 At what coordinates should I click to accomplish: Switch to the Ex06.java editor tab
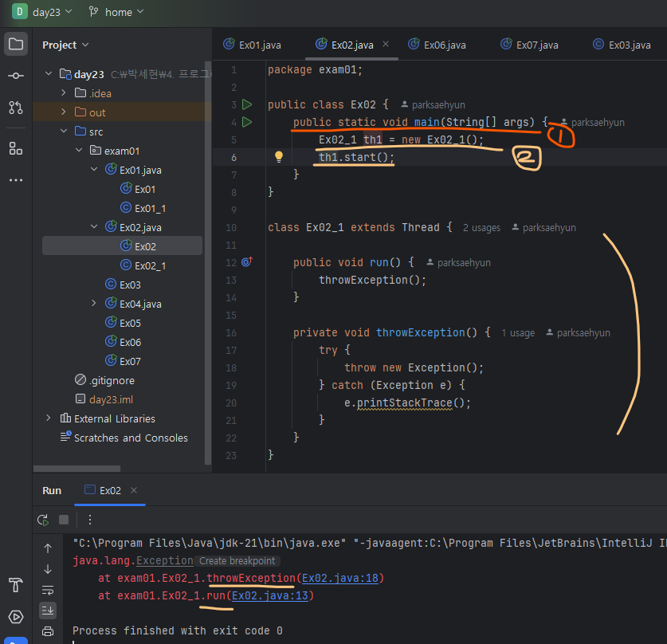444,45
